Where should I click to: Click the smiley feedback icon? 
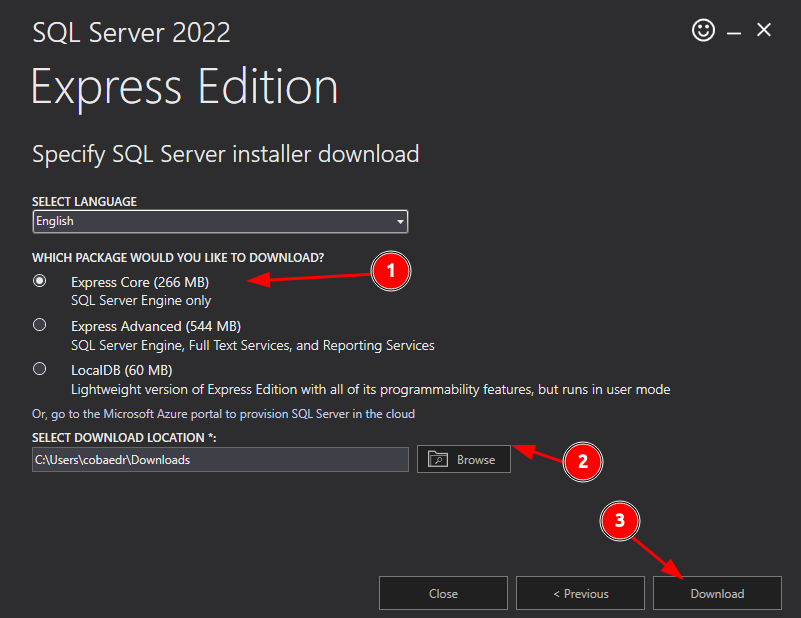[x=703, y=31]
